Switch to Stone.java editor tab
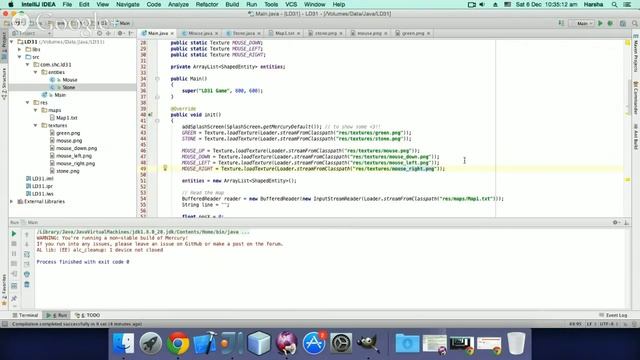The width and height of the screenshot is (640, 360). coord(244,33)
